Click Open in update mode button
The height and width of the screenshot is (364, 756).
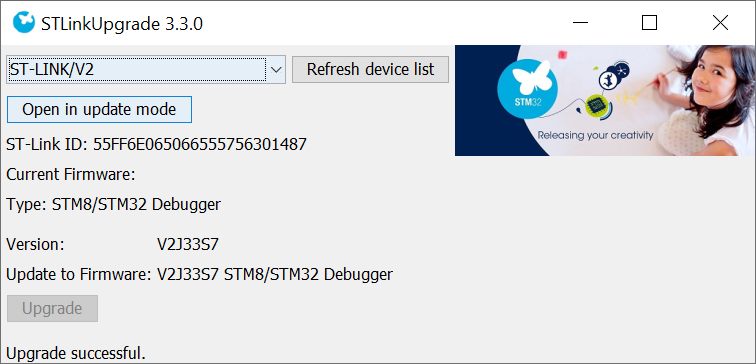point(99,109)
